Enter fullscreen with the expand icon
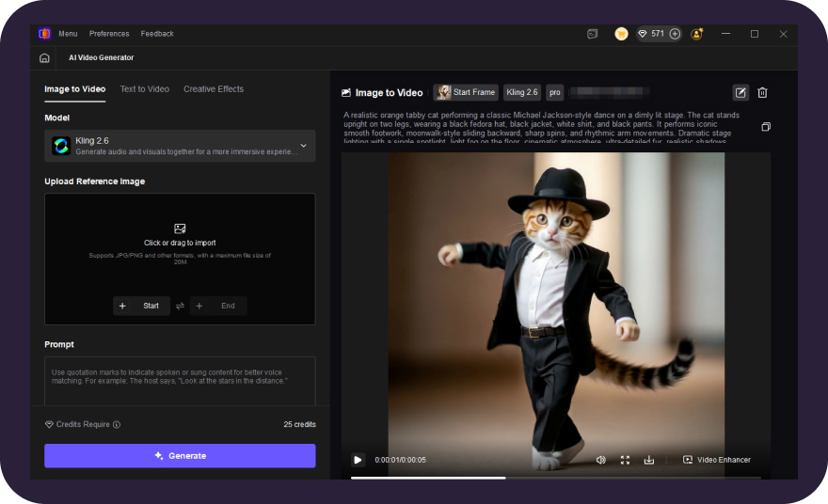Screen dimensions: 828x504 click(x=625, y=460)
